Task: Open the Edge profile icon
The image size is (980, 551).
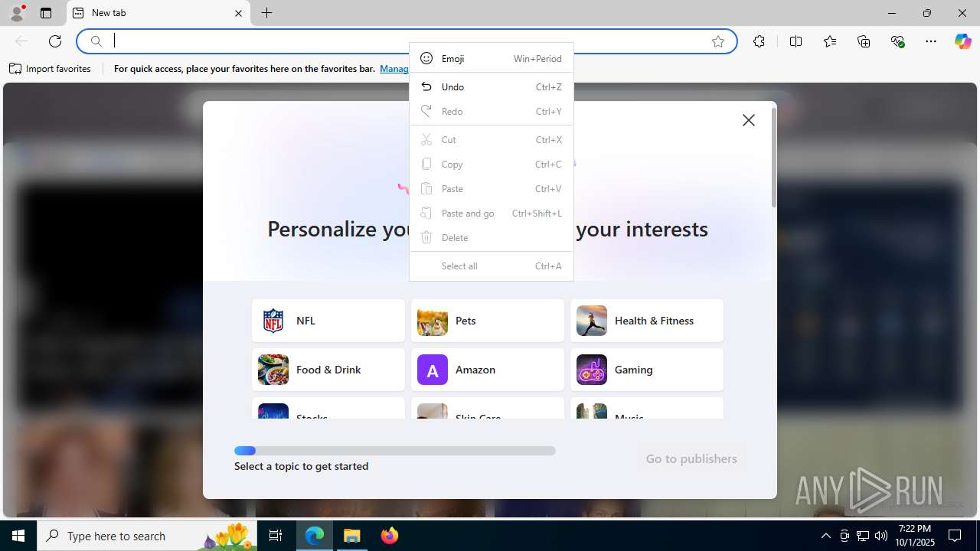Action: click(17, 13)
